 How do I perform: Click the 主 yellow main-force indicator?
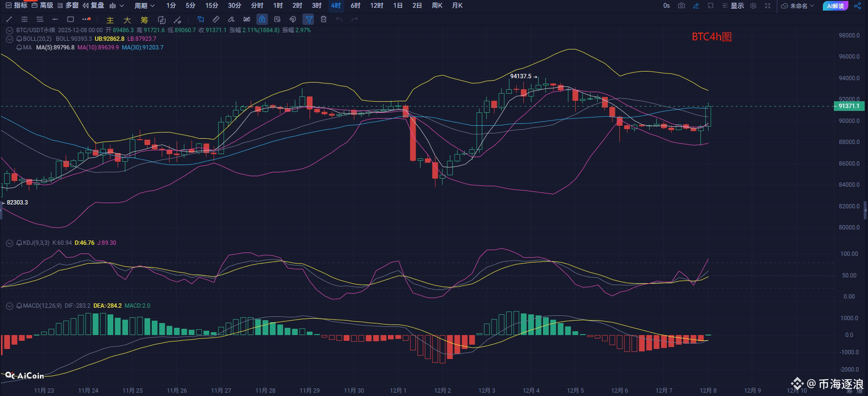[110, 20]
